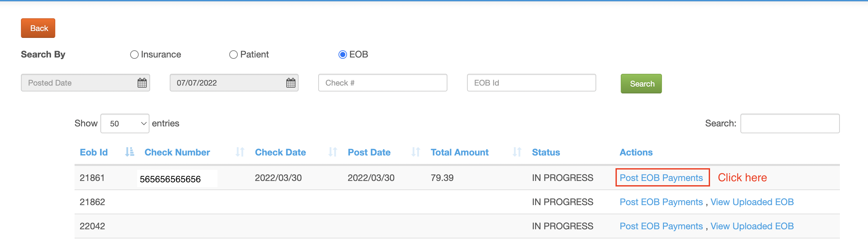Click total amount 79.39
The width and height of the screenshot is (868, 243).
point(442,178)
